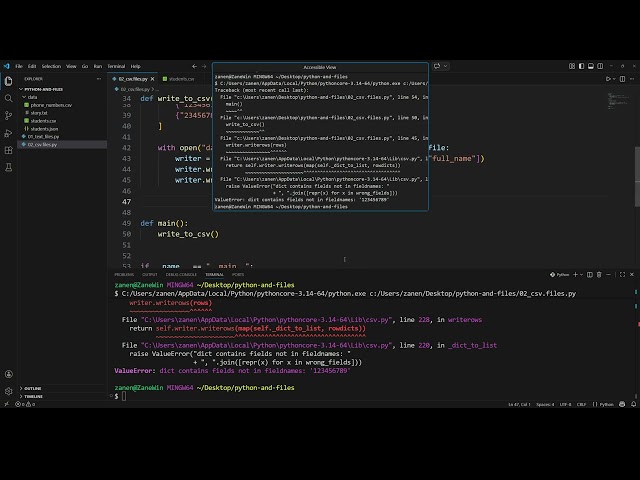Open the Go menu
Viewport: 640px width, 480px height.
[84, 66]
